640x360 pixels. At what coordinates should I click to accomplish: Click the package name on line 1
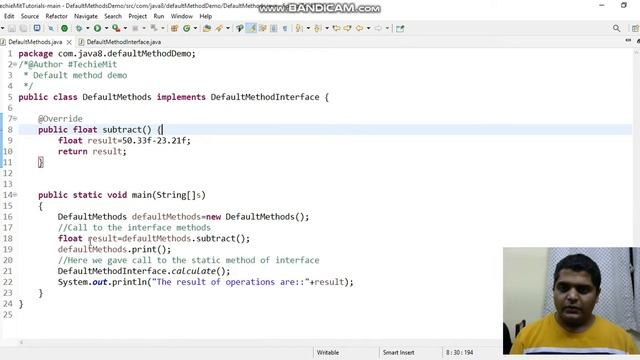[124, 53]
